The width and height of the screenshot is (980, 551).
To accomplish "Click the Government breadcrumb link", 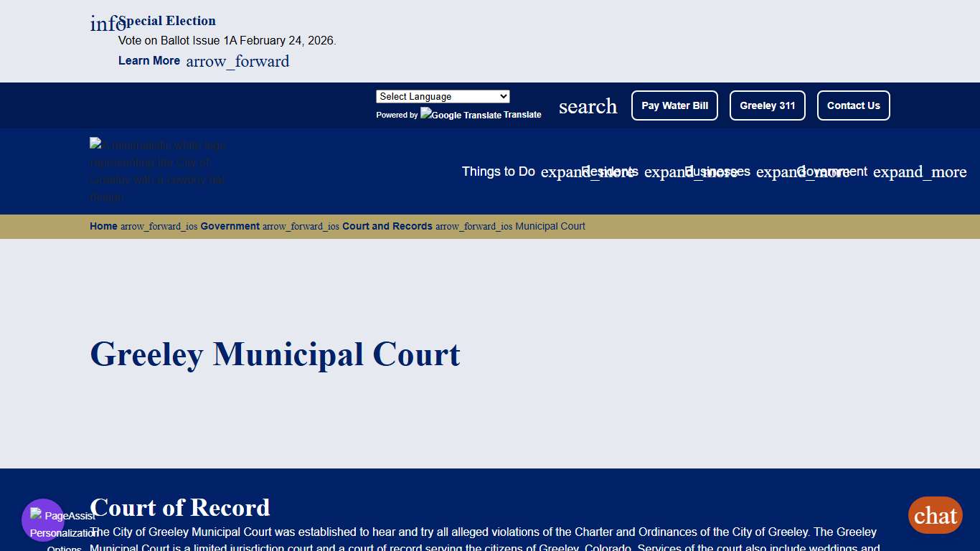I will click(230, 226).
